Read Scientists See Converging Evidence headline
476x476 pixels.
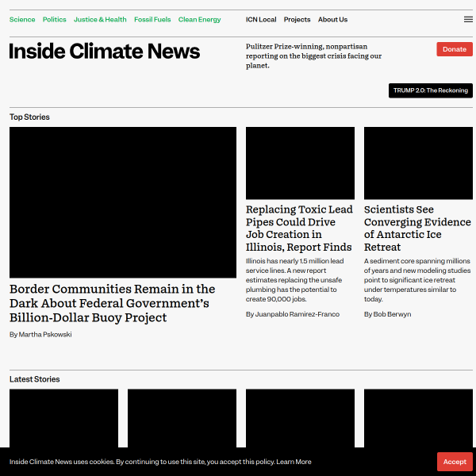[x=417, y=228]
